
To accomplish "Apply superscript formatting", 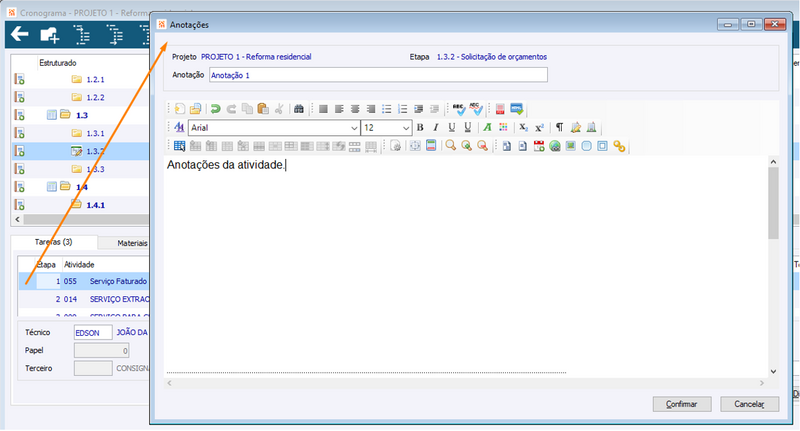I will coord(539,127).
